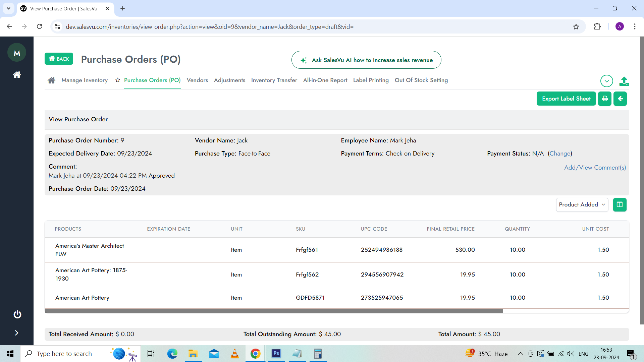Go to sidebar home icon

coord(17,74)
